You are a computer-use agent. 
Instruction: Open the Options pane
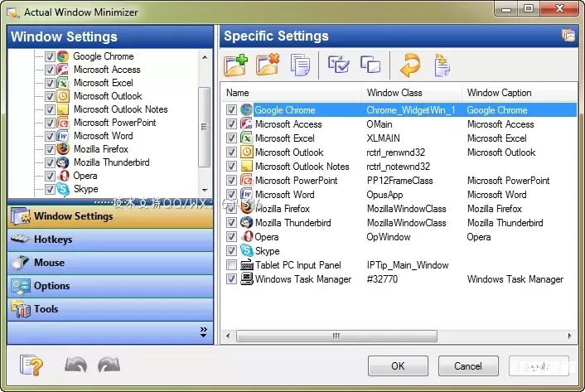pos(110,286)
